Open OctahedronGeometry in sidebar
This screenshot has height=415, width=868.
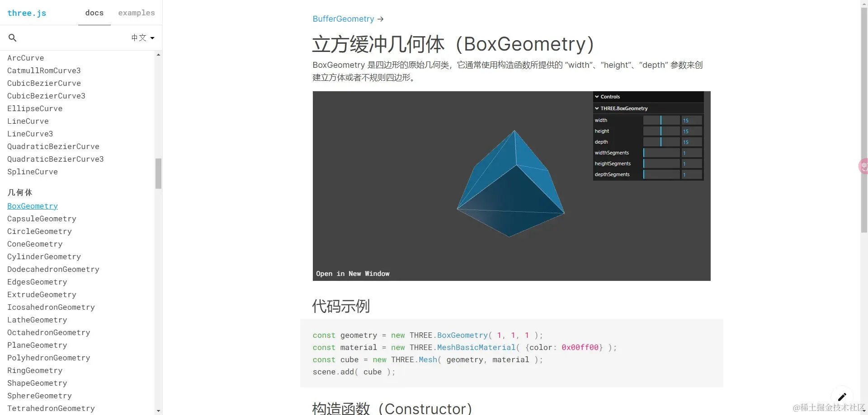[x=49, y=332]
